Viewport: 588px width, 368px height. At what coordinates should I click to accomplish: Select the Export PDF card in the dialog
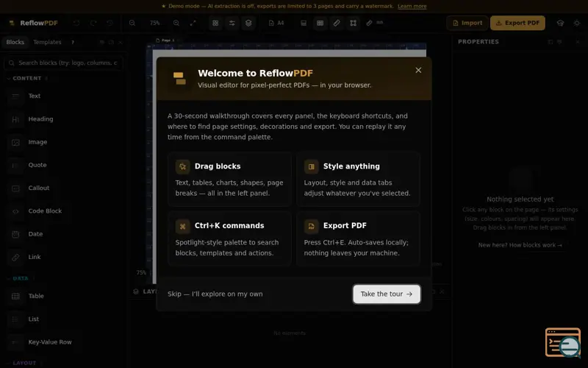[358, 238]
